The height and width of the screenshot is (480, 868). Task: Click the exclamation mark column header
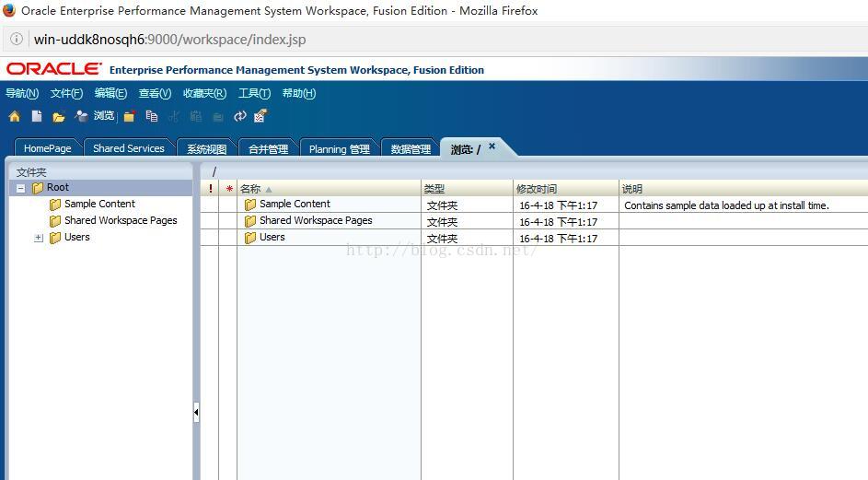click(211, 189)
